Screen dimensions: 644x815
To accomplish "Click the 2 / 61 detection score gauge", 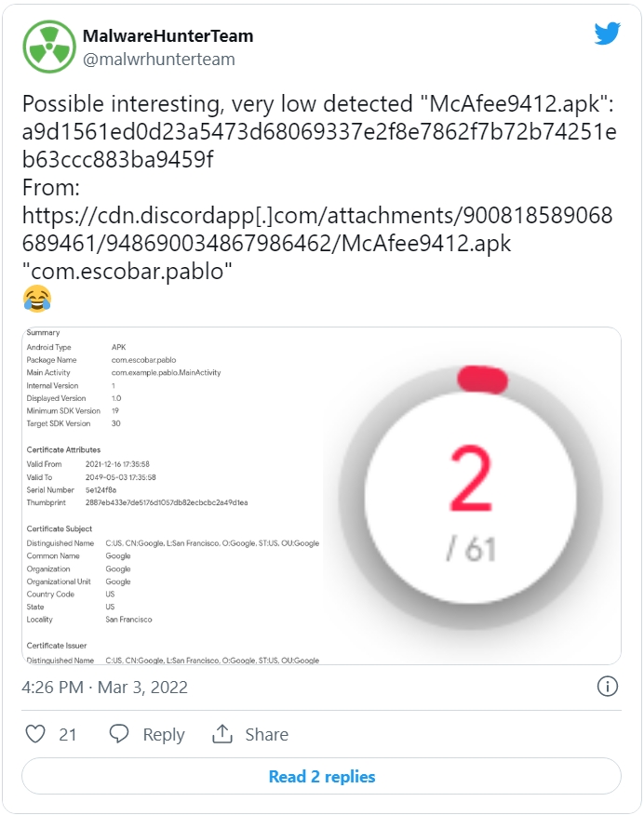I will 470,498.
